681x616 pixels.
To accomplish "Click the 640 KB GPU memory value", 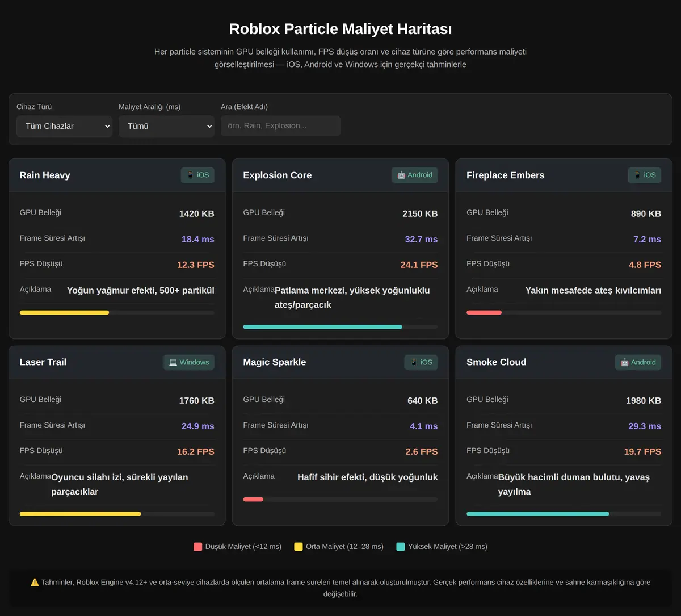I will click(x=423, y=400).
